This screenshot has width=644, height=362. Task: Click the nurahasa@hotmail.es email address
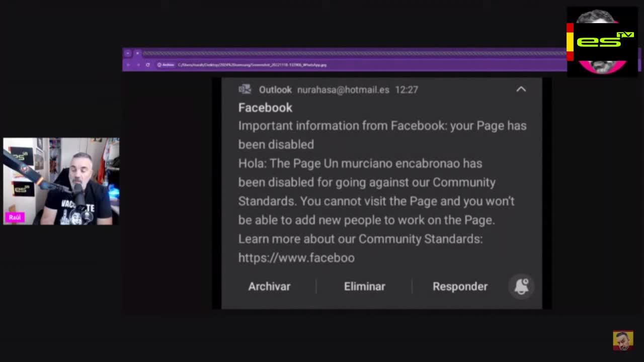(x=343, y=89)
